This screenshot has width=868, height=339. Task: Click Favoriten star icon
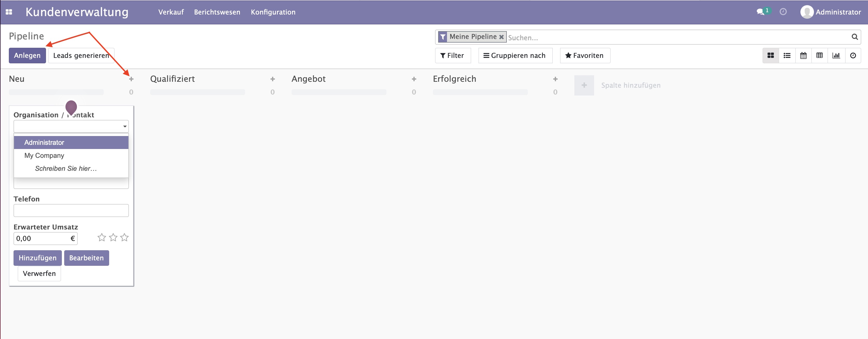coord(567,55)
